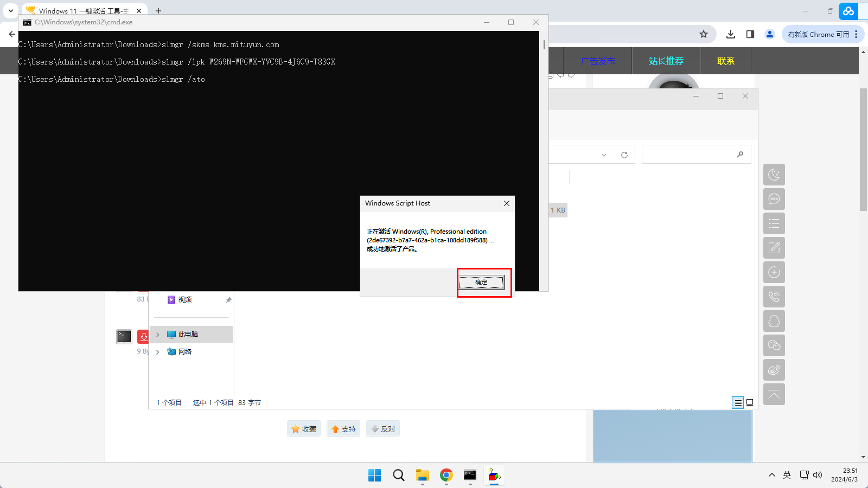The width and height of the screenshot is (868, 488).
Task: Open the comments speech-bubble sidebar icon
Action: coord(774,199)
